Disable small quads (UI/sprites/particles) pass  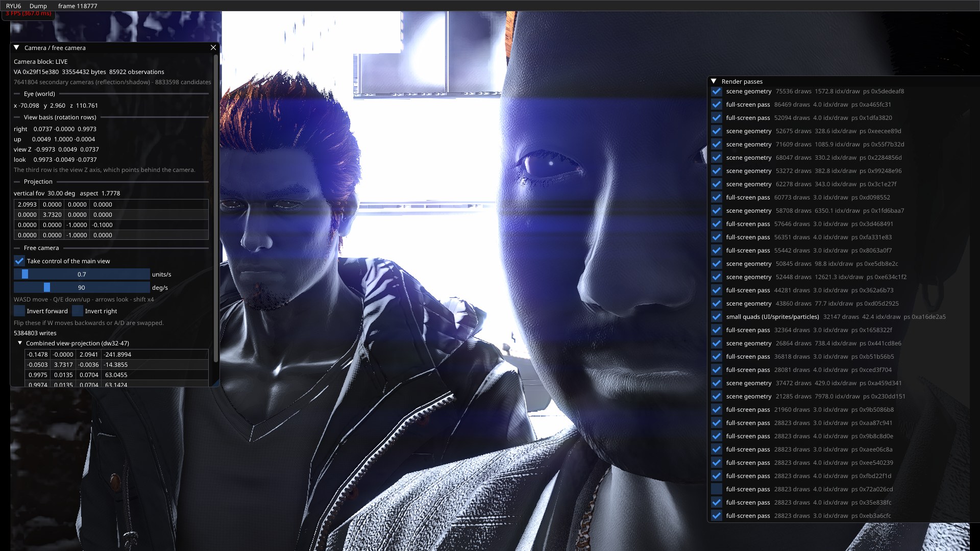click(717, 316)
